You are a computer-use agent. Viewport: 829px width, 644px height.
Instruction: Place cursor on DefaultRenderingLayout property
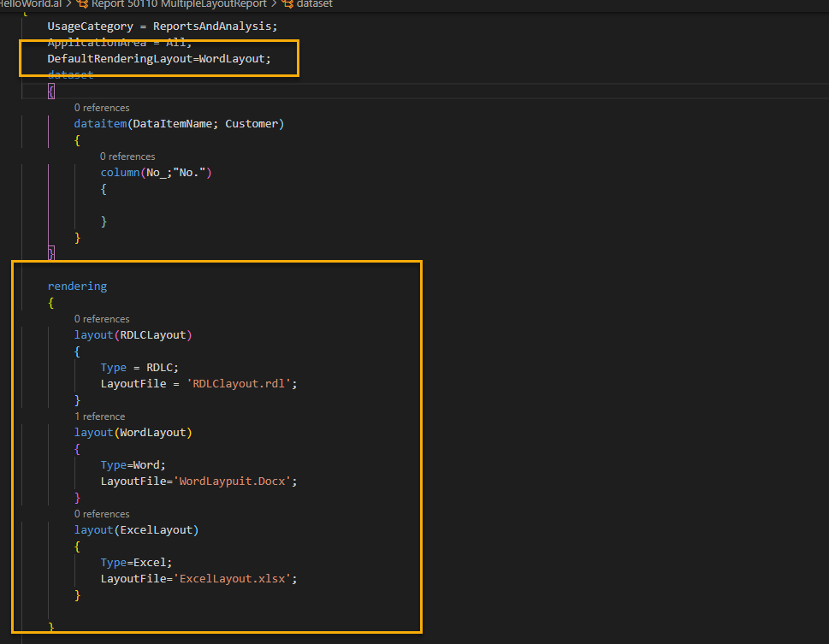[x=120, y=59]
